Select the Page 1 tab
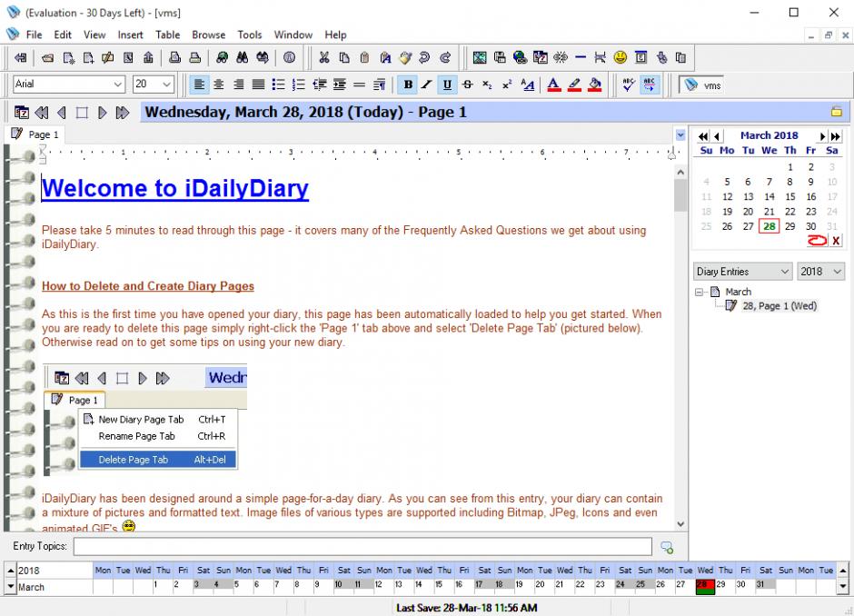Image resolution: width=854 pixels, height=616 pixels. [x=35, y=134]
